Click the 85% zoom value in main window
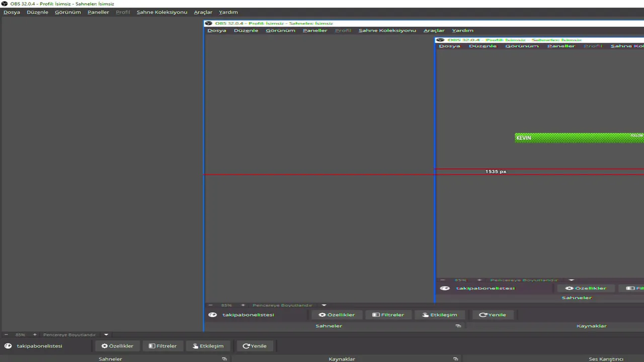 (x=20, y=335)
